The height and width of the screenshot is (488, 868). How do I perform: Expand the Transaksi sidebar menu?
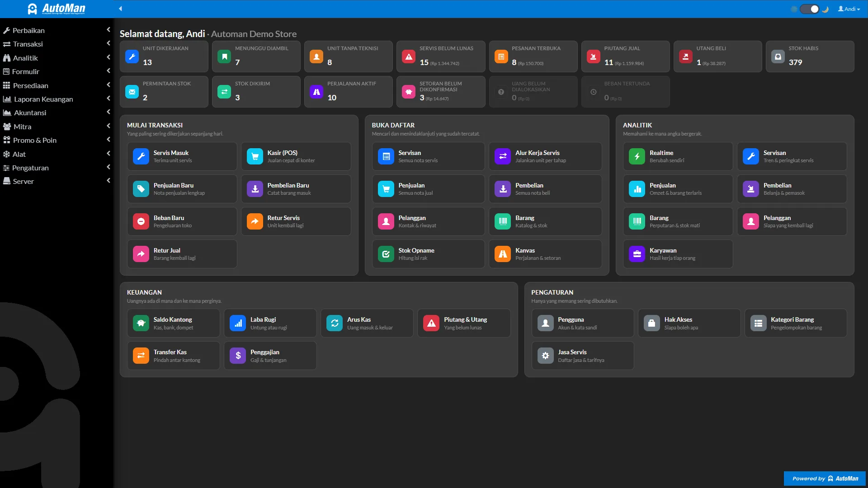tap(57, 44)
